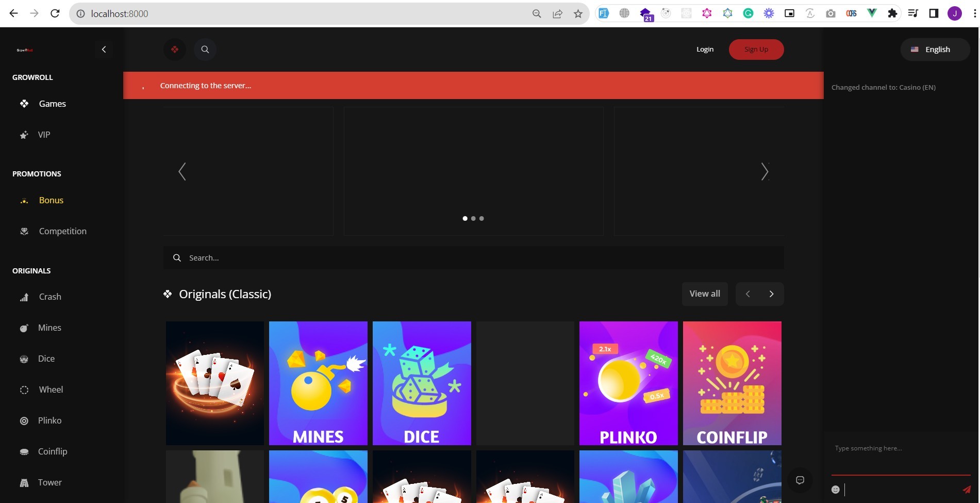The image size is (980, 503).
Task: Open the Plinko game thumbnail
Action: (628, 383)
